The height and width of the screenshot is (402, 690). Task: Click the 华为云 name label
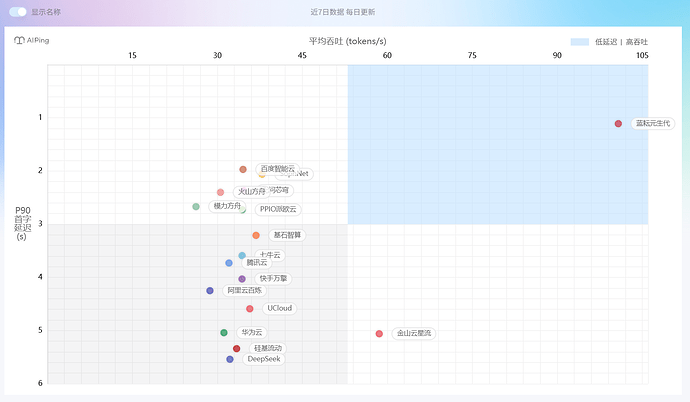[252, 332]
